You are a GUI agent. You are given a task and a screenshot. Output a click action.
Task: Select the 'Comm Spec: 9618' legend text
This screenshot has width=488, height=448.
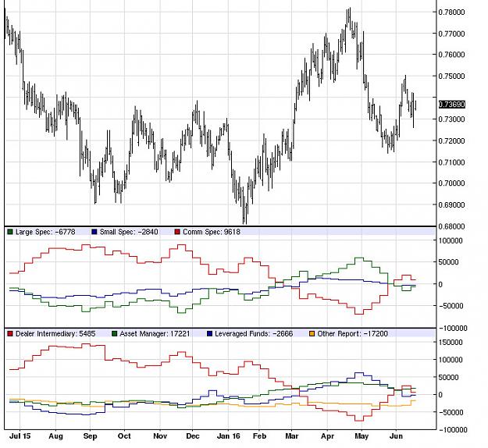point(212,232)
